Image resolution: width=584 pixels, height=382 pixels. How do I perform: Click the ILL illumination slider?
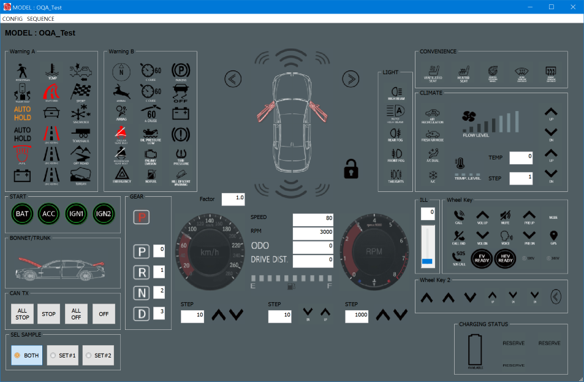coord(428,247)
